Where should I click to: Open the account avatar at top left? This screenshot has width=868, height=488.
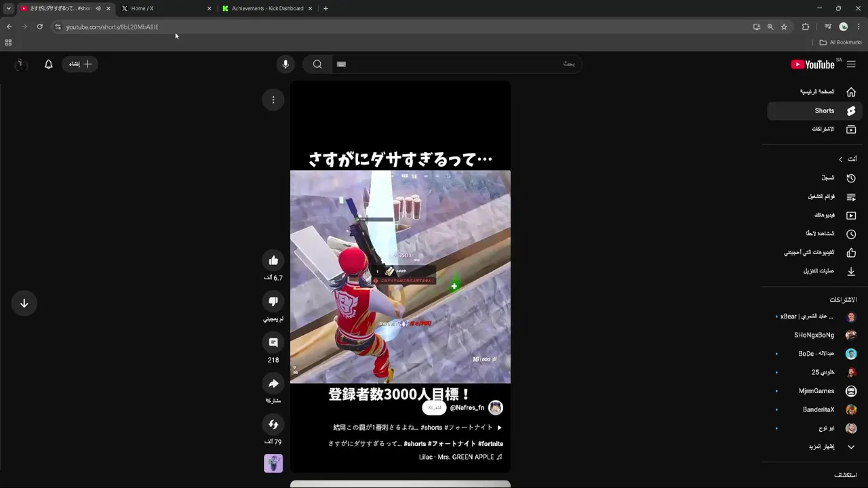[x=20, y=64]
